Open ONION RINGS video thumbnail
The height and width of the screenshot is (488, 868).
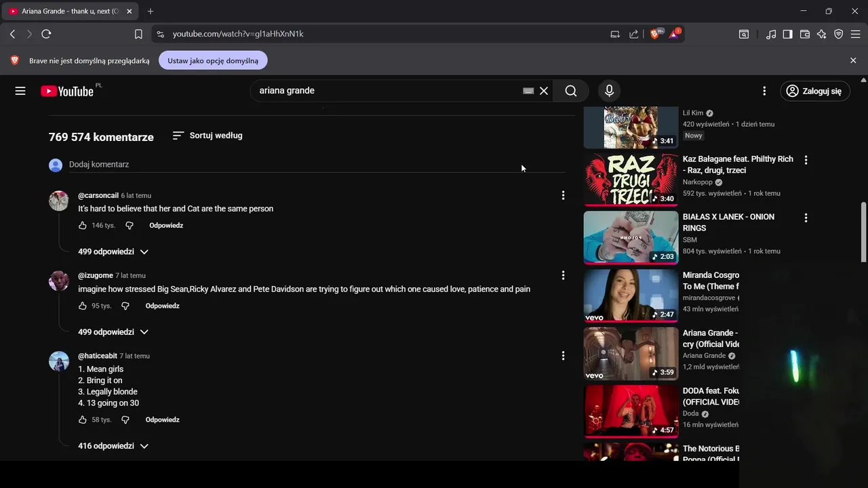(631, 237)
